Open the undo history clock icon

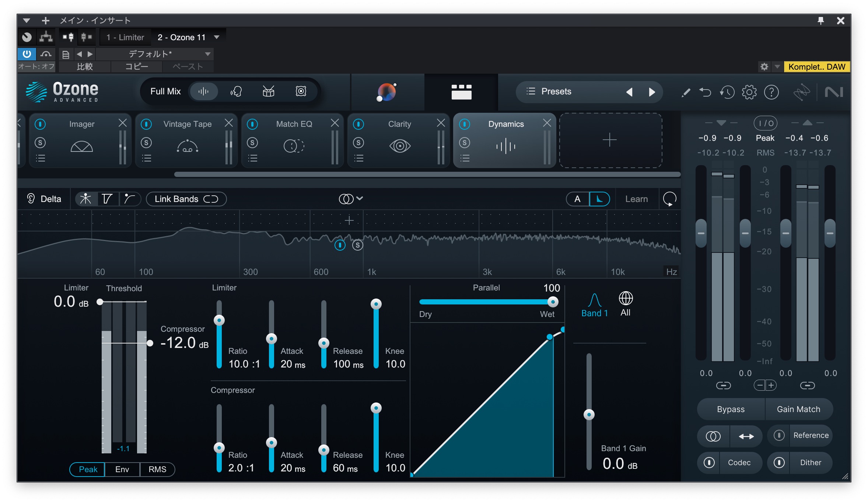coord(727,92)
